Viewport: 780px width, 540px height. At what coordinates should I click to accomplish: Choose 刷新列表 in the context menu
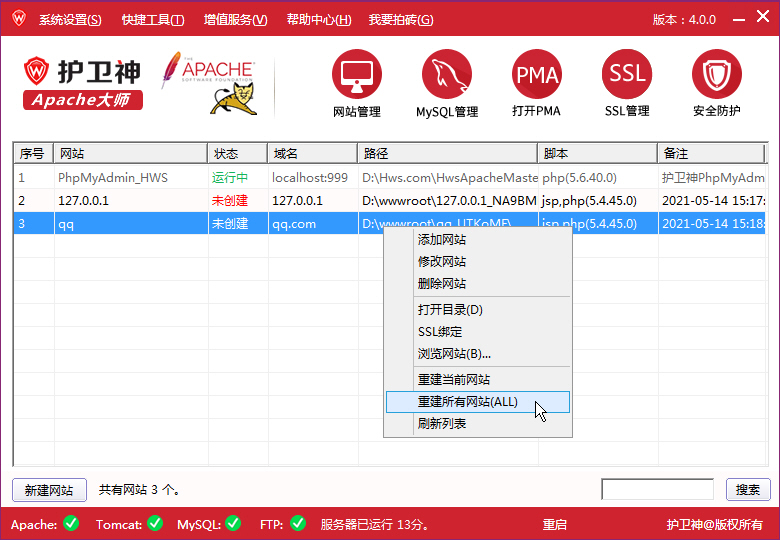tap(442, 424)
